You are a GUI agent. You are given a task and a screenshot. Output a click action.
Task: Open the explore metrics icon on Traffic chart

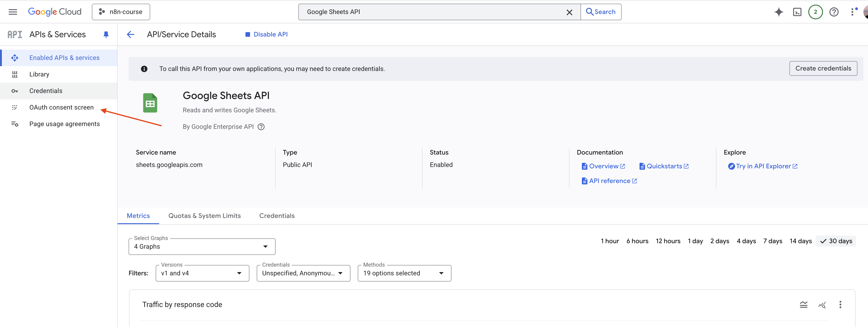tap(822, 305)
